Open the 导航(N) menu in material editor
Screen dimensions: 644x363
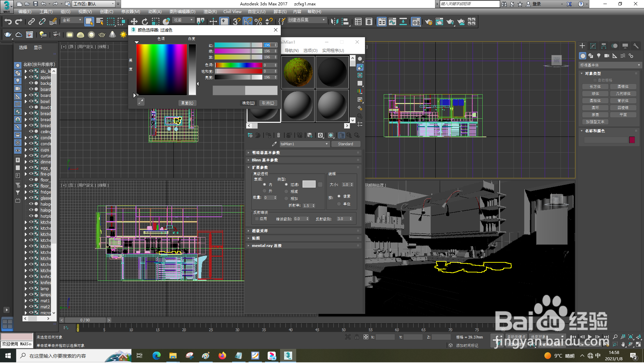pyautogui.click(x=291, y=51)
